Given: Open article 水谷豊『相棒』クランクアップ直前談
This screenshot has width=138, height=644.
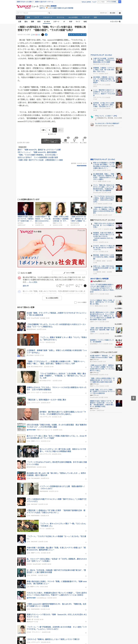Looking at the screenshot, I should pos(57,314).
